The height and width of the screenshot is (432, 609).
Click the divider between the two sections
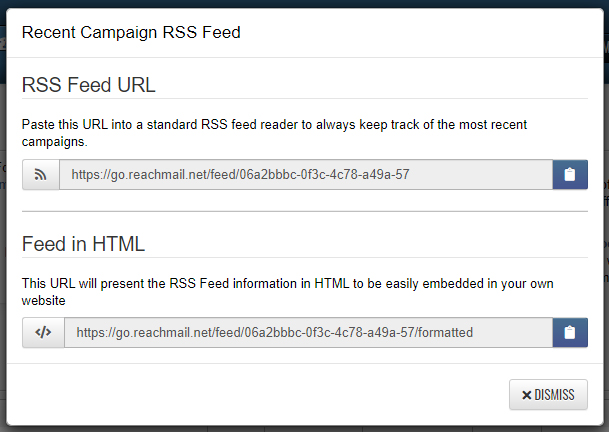305,212
